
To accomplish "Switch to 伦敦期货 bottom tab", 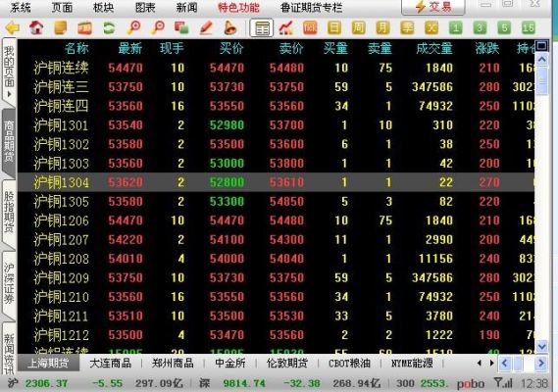I will coord(287,363).
